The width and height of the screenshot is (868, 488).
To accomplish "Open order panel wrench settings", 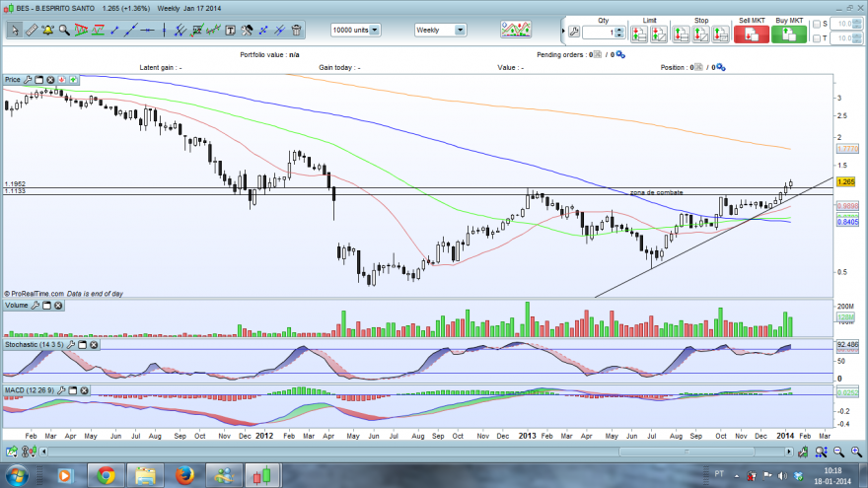I will coord(574,33).
